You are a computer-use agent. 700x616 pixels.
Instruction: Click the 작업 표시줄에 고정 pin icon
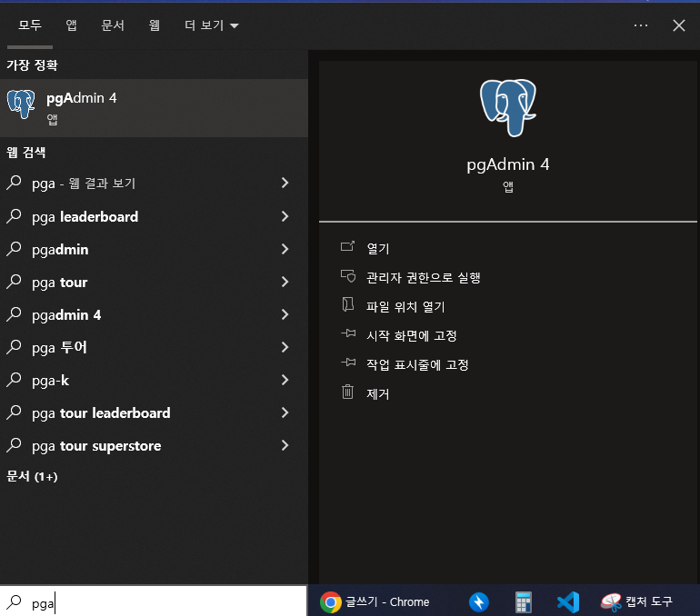348,363
